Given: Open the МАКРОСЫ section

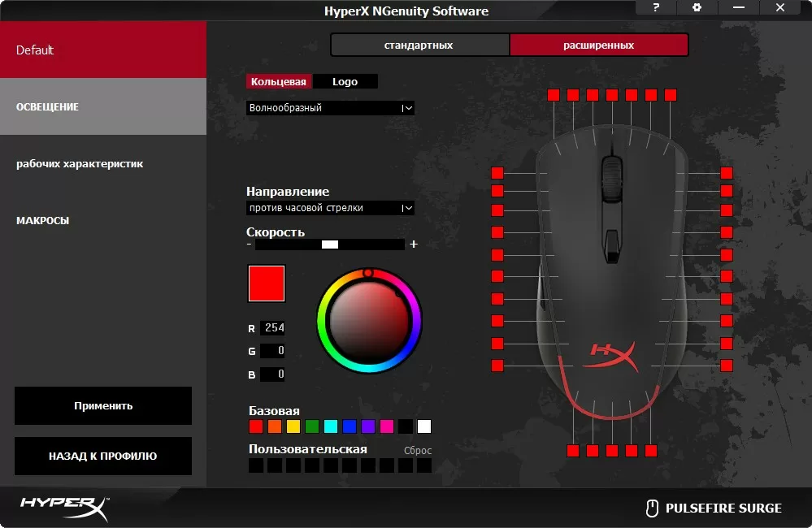Looking at the screenshot, I should coord(103,220).
